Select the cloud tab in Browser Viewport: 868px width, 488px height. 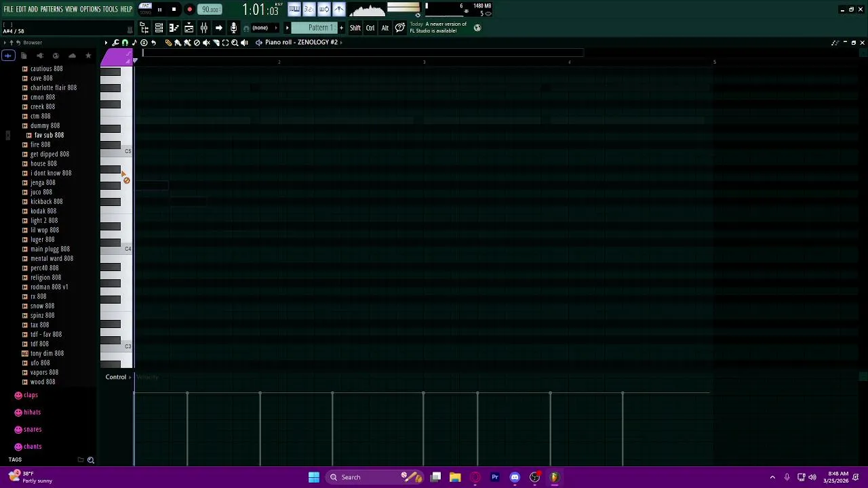coord(72,56)
